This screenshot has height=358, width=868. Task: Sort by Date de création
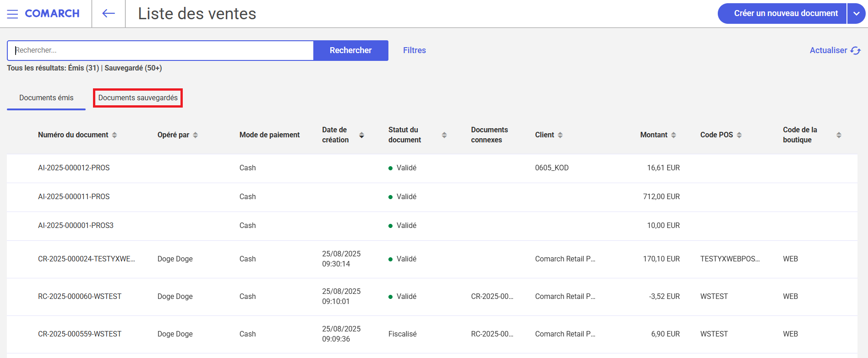pos(361,135)
